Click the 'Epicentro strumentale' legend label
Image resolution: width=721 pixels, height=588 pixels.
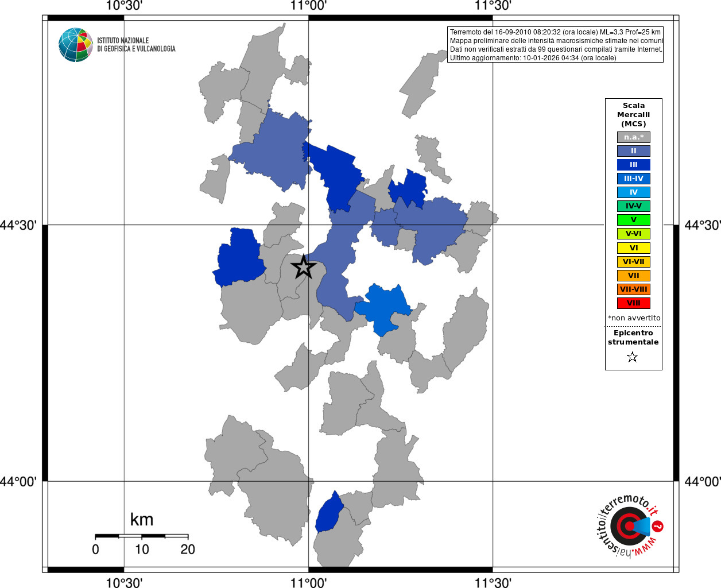633,338
